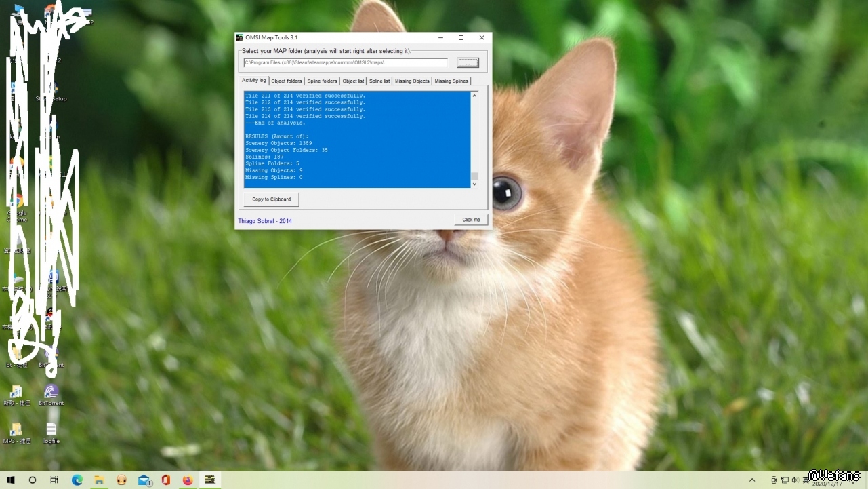Open Microsoft Edge from the taskbar

77,480
